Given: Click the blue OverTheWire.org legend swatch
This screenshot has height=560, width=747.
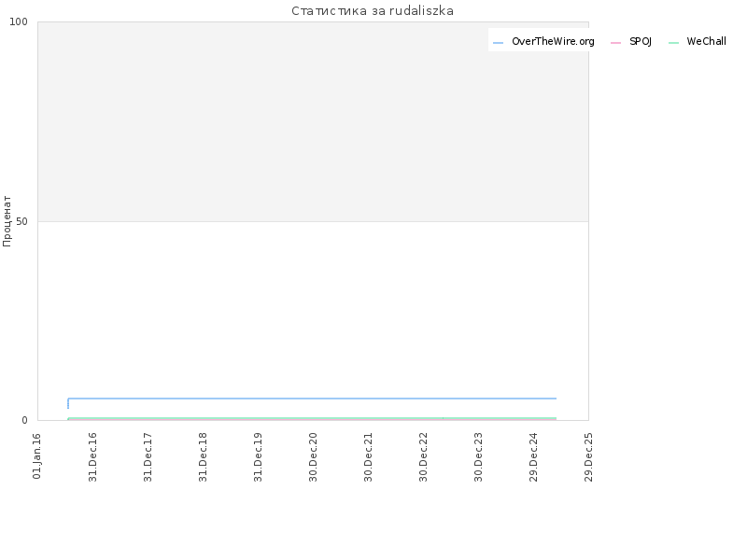Looking at the screenshot, I should (x=498, y=43).
